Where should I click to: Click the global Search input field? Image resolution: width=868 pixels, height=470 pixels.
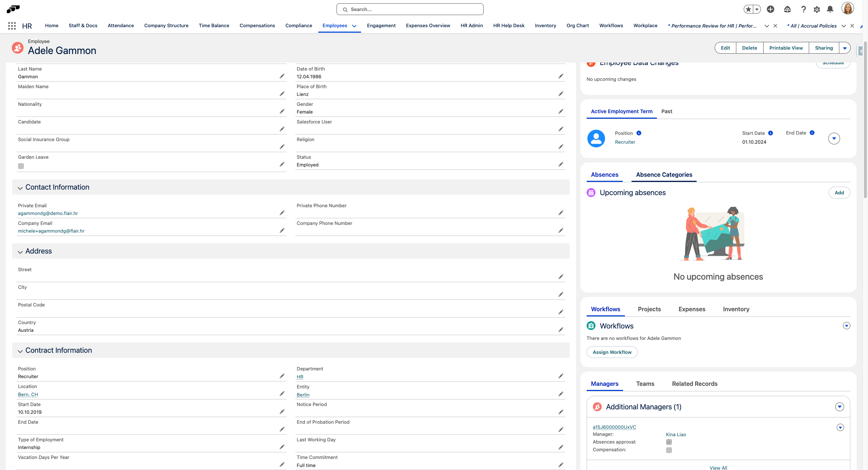tap(410, 9)
